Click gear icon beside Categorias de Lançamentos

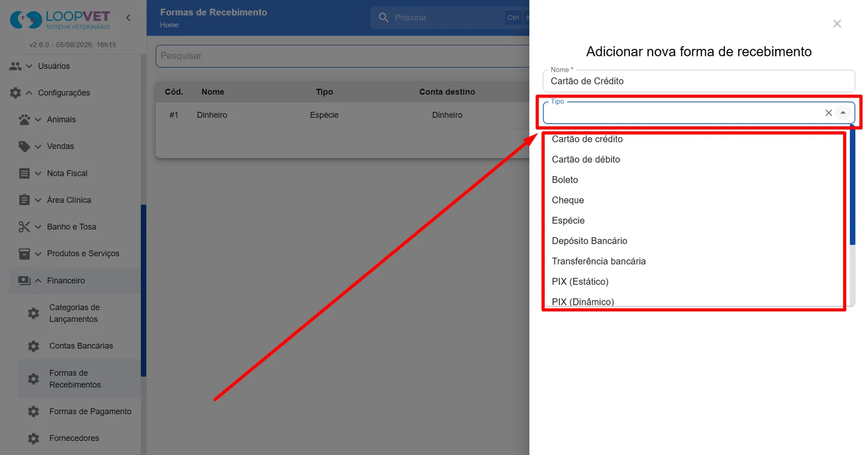34,313
